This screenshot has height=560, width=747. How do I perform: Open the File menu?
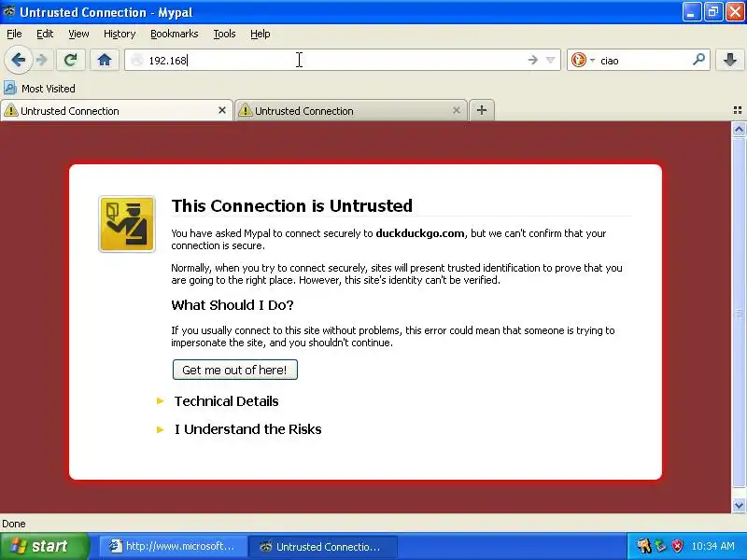pos(14,34)
